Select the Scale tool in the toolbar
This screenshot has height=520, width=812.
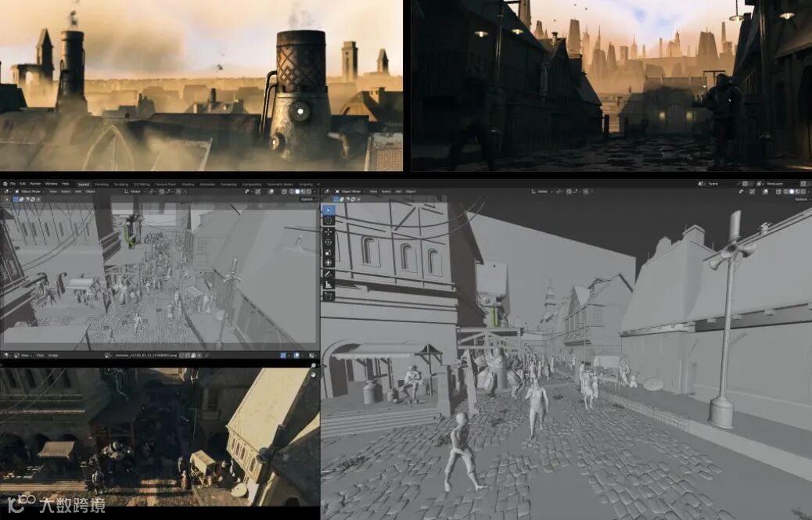click(x=329, y=253)
